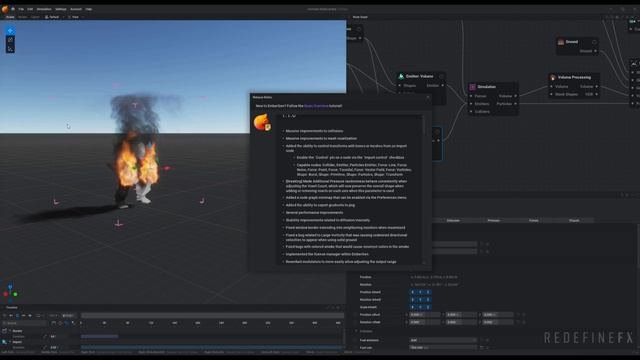Click the Release Notes vertical scrollbar
Image resolution: width=640 pixels, height=360 pixels.
point(424,127)
